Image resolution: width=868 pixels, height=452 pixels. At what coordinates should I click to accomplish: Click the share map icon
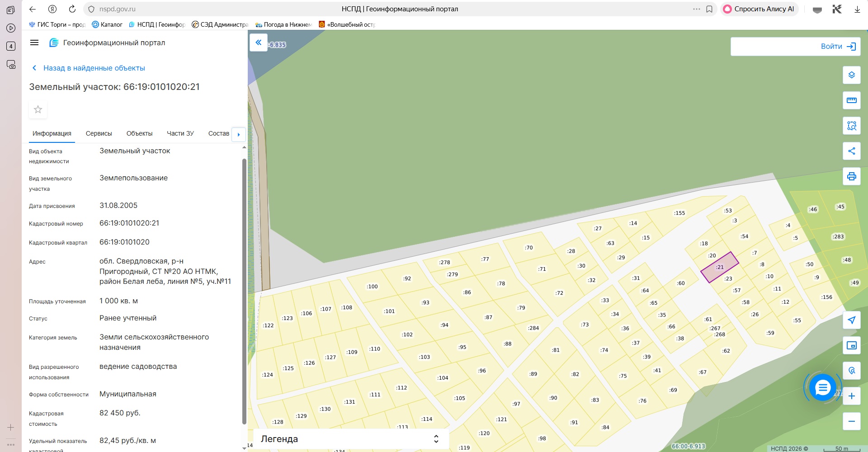(x=851, y=151)
